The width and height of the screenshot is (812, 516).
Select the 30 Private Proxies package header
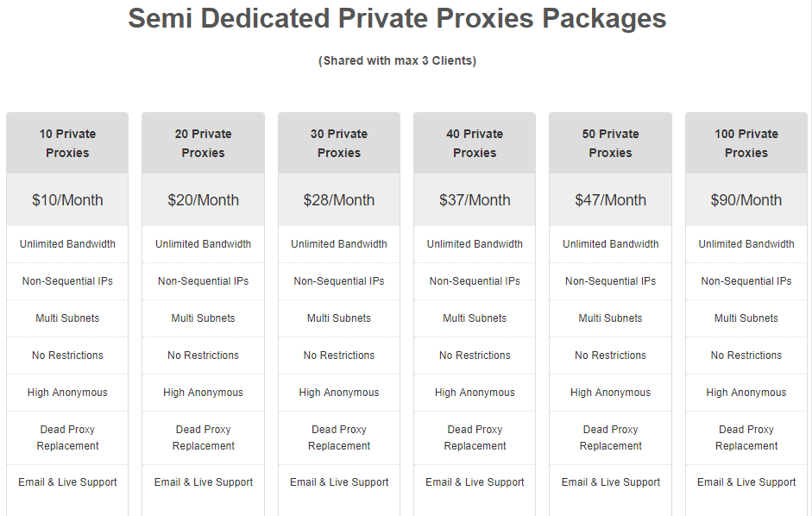[339, 143]
